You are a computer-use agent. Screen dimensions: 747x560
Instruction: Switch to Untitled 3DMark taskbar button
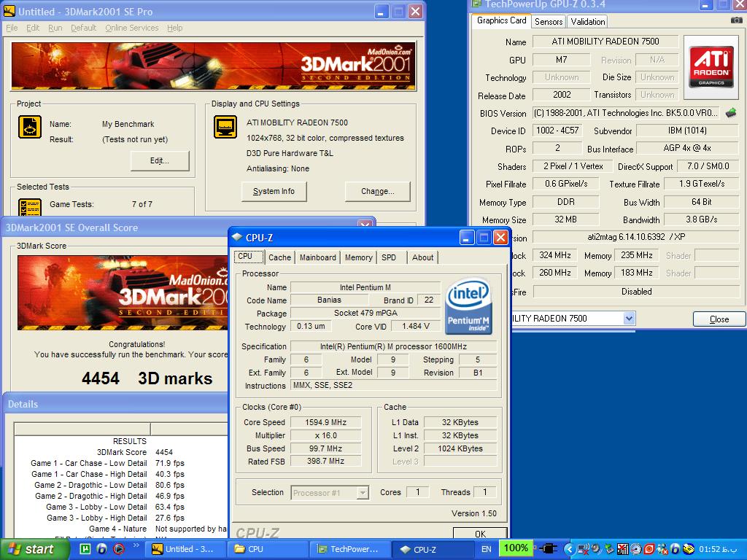pyautogui.click(x=186, y=549)
